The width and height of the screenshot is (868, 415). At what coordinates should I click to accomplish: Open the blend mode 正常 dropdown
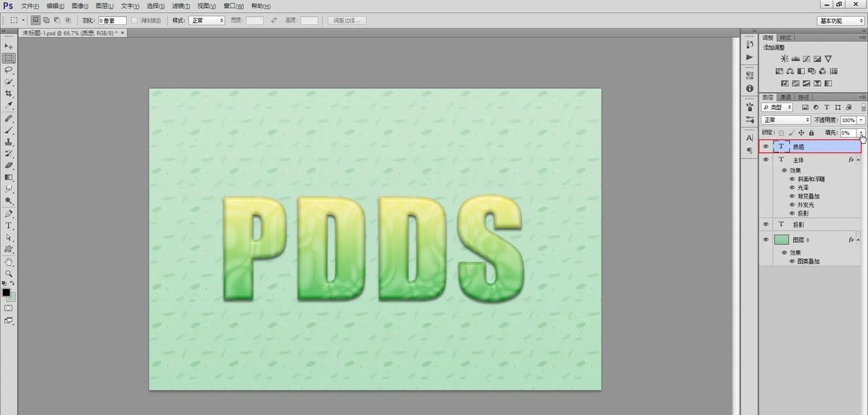click(786, 120)
